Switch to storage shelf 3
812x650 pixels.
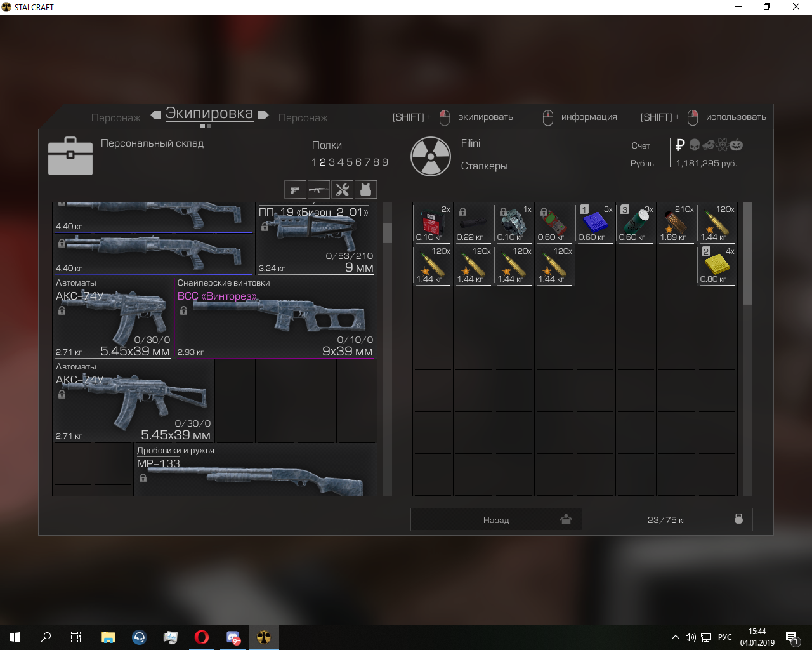pos(332,162)
